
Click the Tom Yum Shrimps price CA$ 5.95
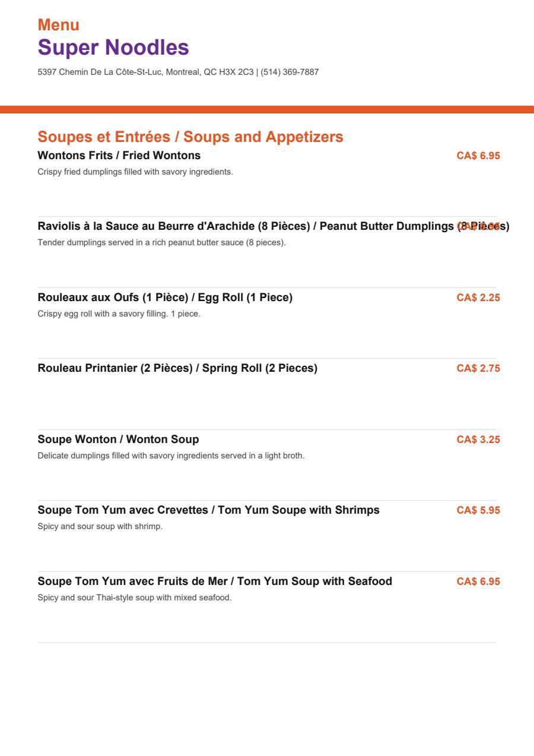point(478,510)
